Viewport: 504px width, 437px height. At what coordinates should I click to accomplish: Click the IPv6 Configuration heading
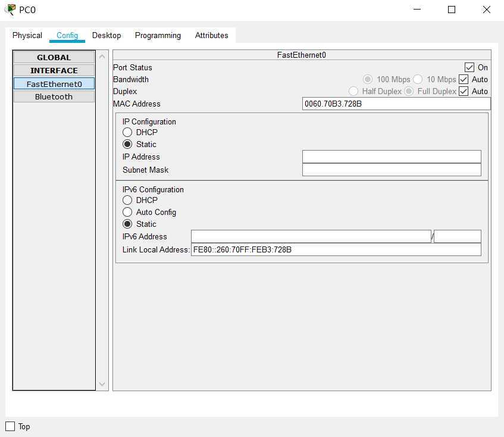(x=153, y=190)
